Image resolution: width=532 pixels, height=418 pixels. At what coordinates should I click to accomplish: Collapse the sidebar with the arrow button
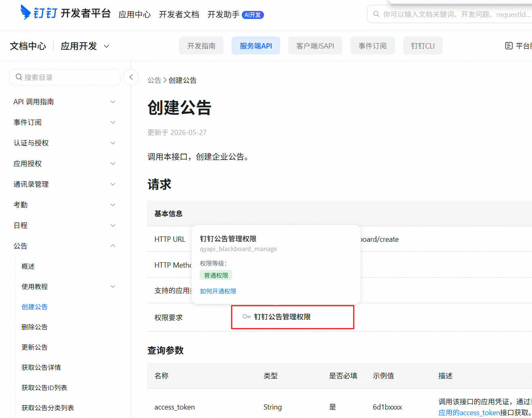(131, 77)
